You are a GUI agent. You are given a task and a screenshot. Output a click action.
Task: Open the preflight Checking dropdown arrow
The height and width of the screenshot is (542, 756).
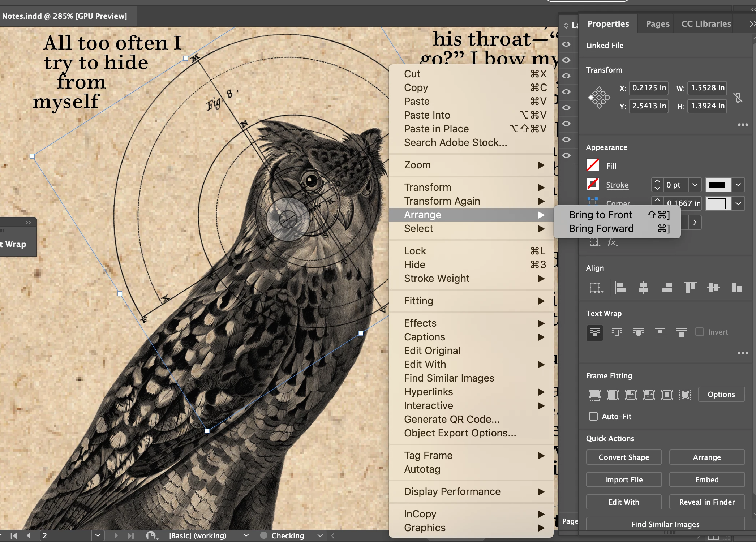point(320,535)
